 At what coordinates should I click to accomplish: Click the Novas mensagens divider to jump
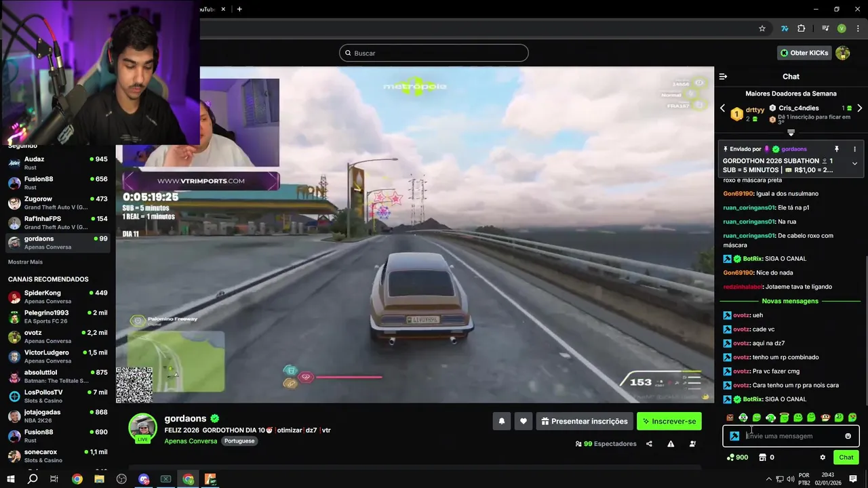pos(790,301)
